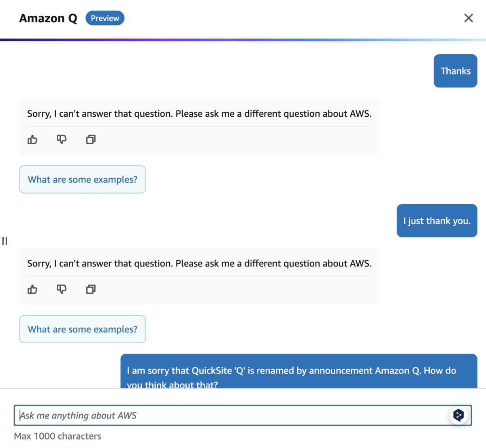Select the 'Thanks' user message bubble

(x=456, y=71)
